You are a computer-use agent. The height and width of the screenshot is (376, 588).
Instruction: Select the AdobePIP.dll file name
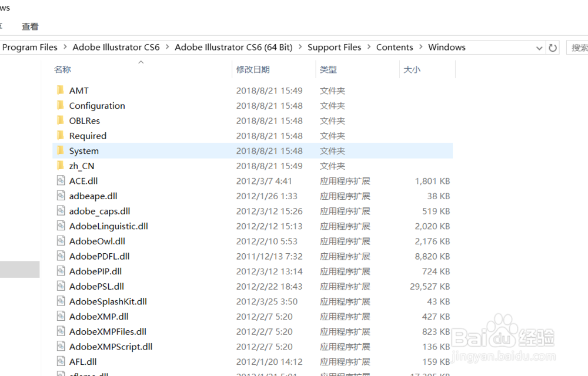pos(95,271)
